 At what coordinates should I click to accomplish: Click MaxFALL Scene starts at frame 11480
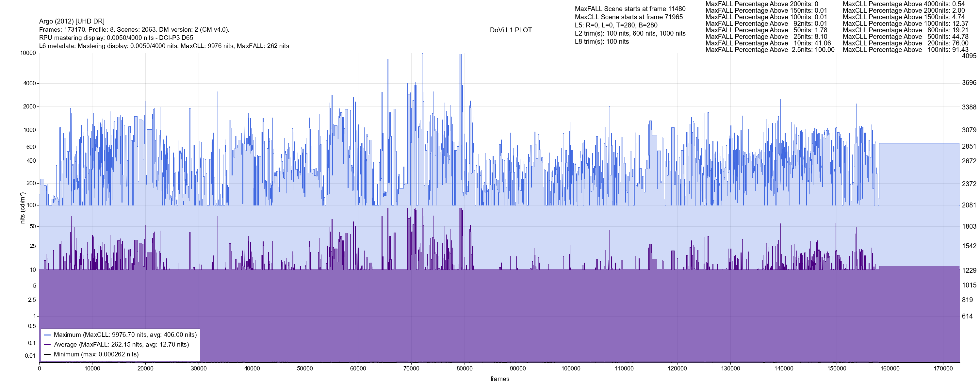pyautogui.click(x=630, y=9)
